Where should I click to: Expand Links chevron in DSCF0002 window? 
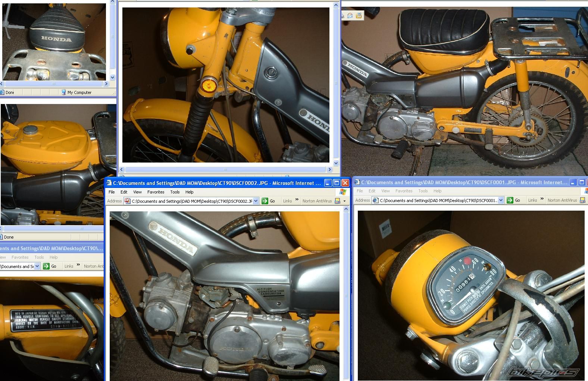297,200
